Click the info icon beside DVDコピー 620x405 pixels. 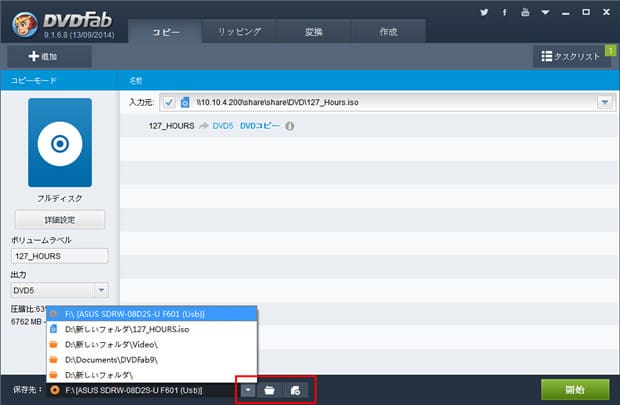point(290,126)
